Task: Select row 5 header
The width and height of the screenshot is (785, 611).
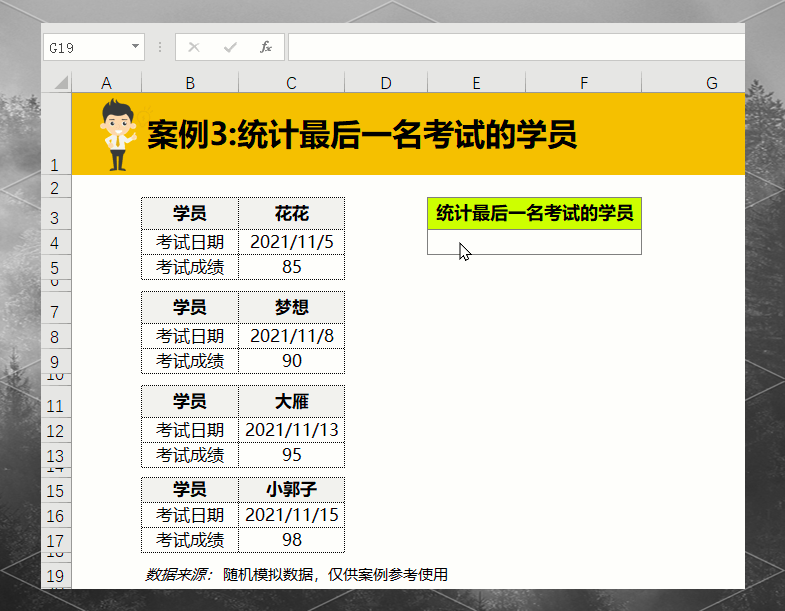Action: click(56, 267)
